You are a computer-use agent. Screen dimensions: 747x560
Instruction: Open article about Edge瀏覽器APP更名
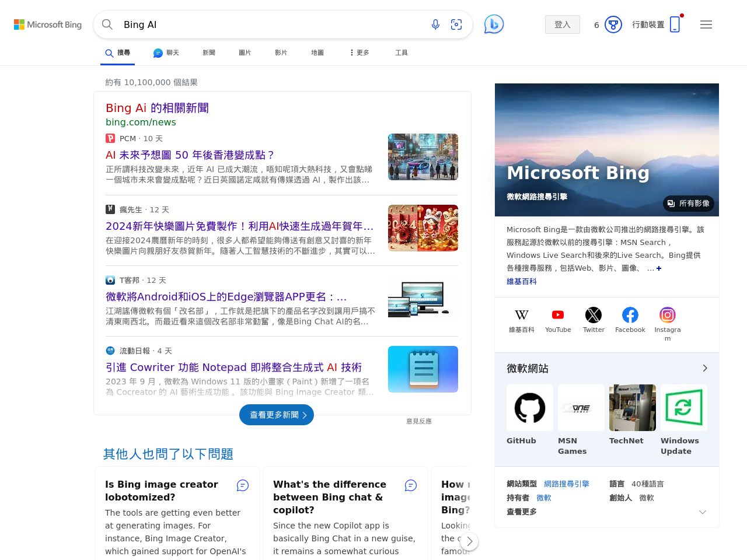(226, 296)
